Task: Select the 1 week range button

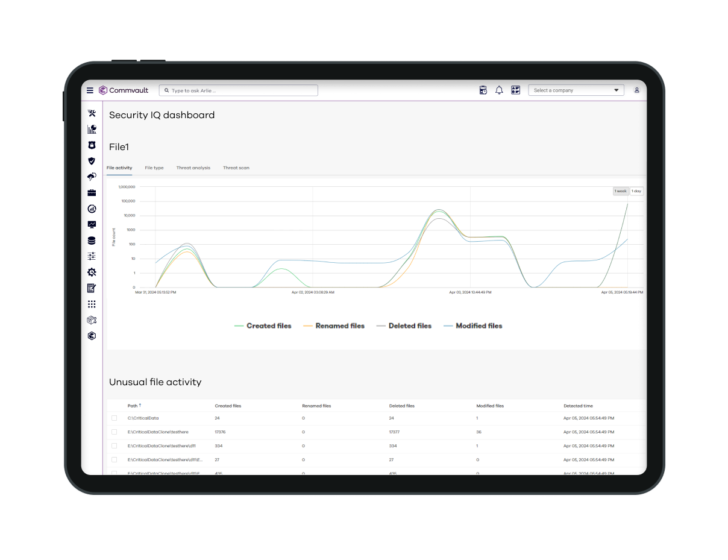Action: (x=620, y=191)
